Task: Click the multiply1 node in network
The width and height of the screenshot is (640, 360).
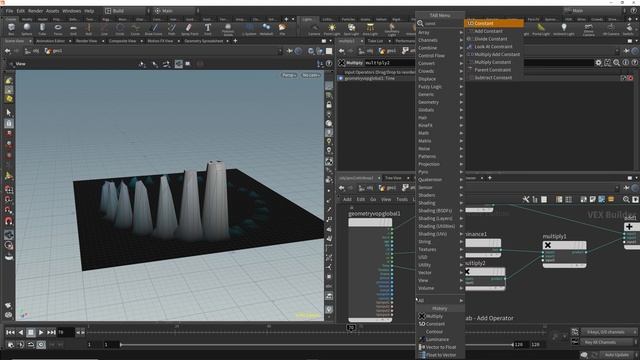Action: [564, 245]
